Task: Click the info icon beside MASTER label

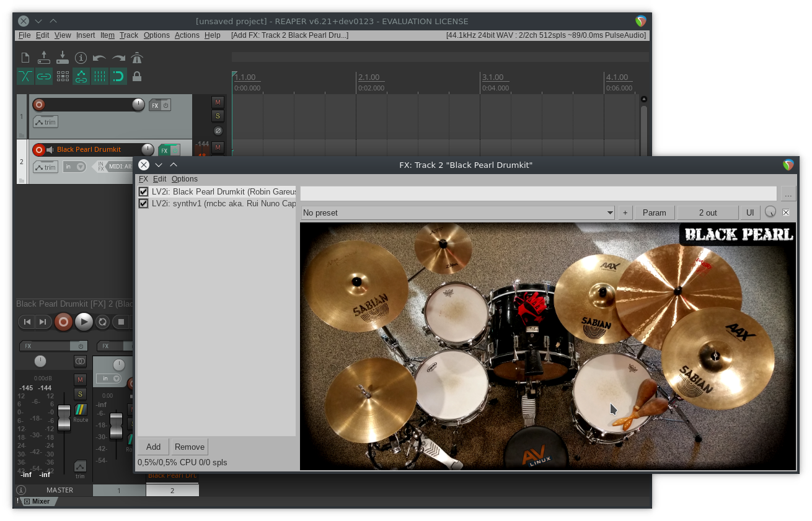Action: [21, 490]
